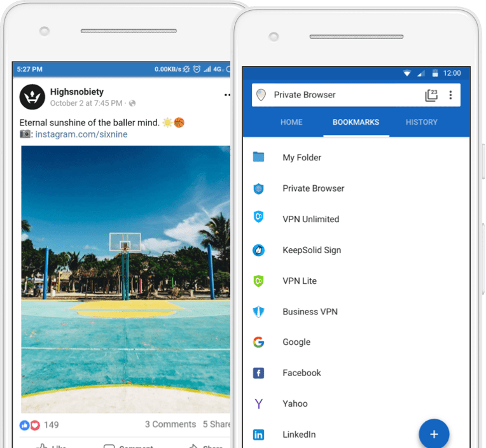Open the 3 Comments link
Image resolution: width=486 pixels, height=448 pixels.
[x=170, y=424]
